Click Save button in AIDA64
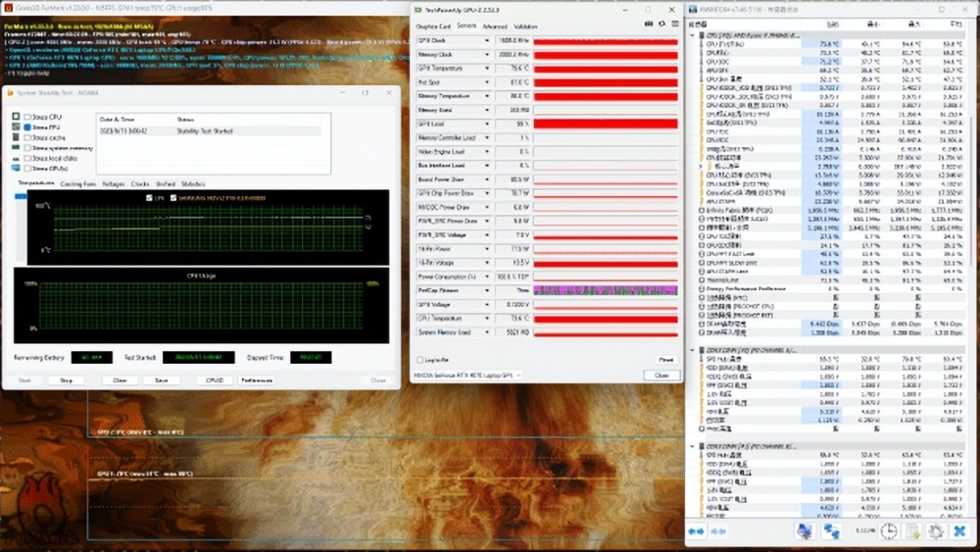Viewport: 980px width, 552px height. click(x=162, y=380)
